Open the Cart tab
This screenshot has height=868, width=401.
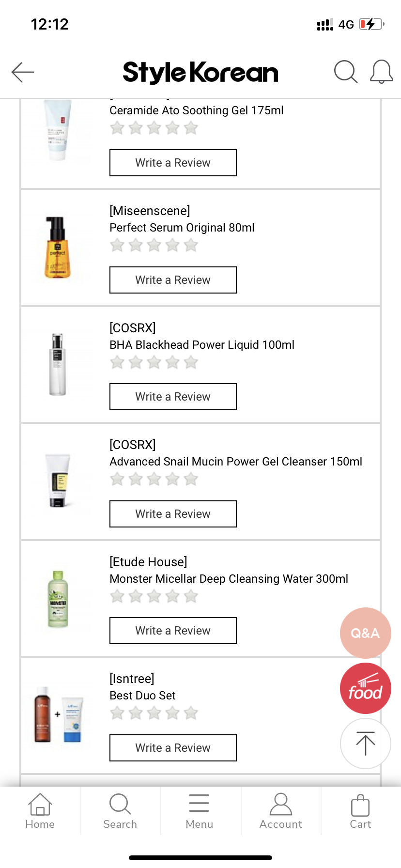tap(360, 811)
